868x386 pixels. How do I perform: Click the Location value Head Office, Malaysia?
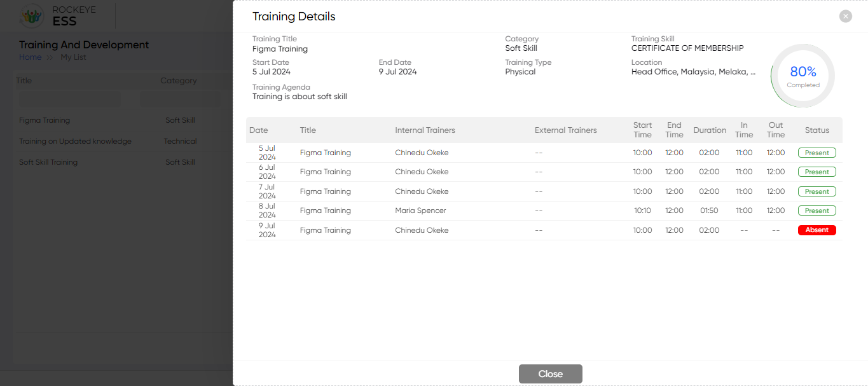(693, 72)
